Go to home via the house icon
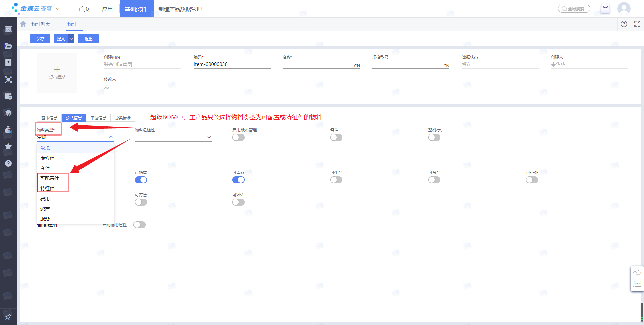 pyautogui.click(x=23, y=24)
